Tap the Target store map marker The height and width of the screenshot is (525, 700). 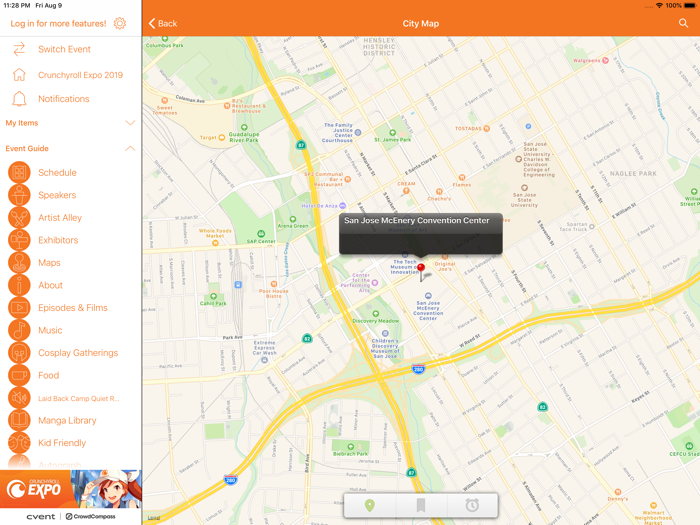tap(221, 138)
